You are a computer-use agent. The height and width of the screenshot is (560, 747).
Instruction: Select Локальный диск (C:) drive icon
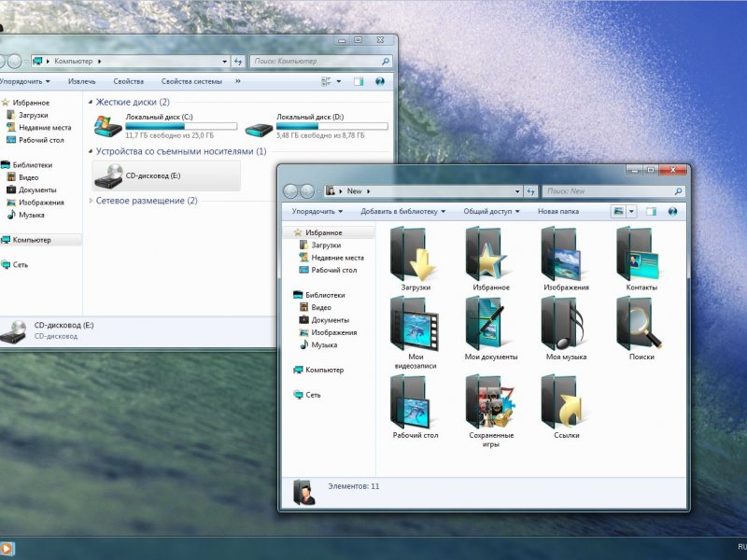[107, 126]
